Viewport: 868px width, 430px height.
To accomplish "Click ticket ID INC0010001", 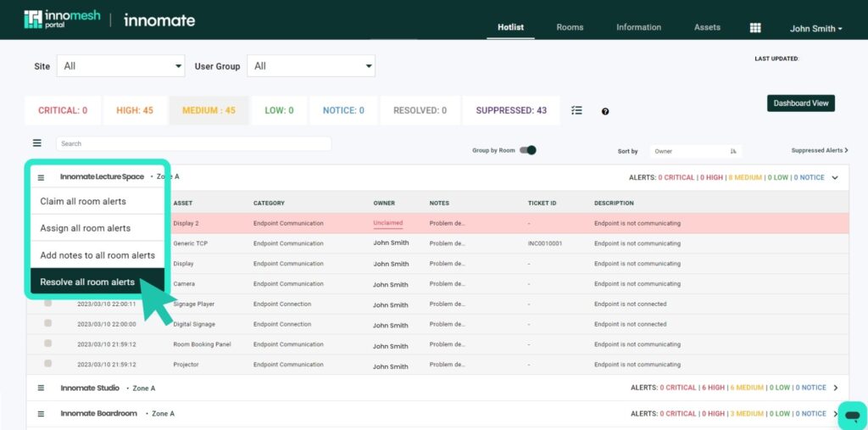I will 545,243.
